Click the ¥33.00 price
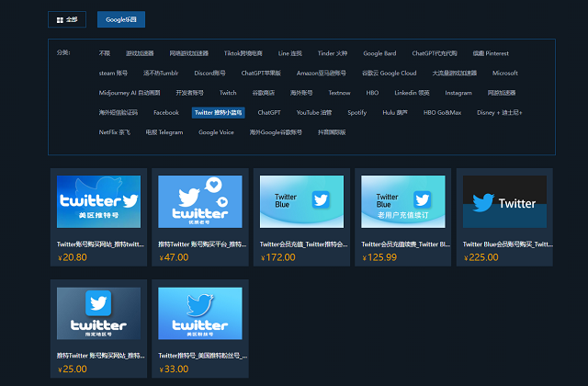588x386 pixels. tap(174, 369)
